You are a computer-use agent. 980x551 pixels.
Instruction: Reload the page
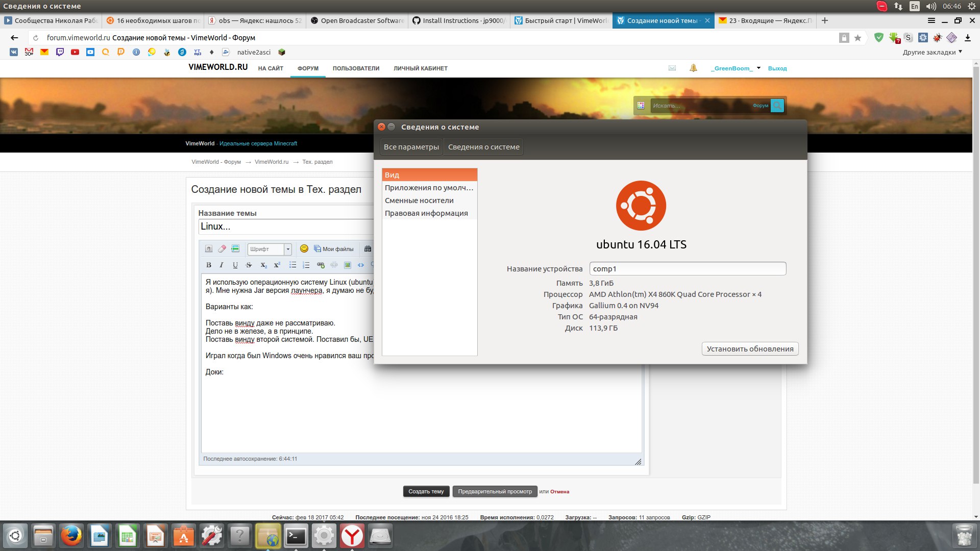35,38
